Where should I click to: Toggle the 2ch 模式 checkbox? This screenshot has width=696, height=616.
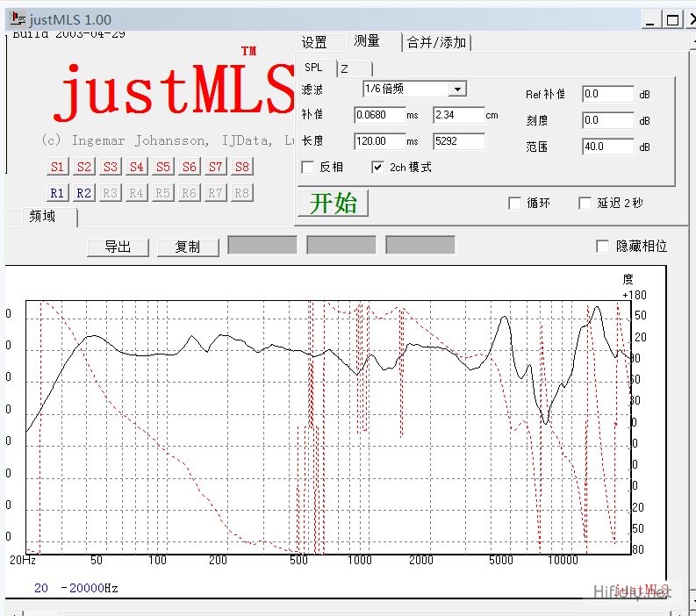(x=378, y=167)
